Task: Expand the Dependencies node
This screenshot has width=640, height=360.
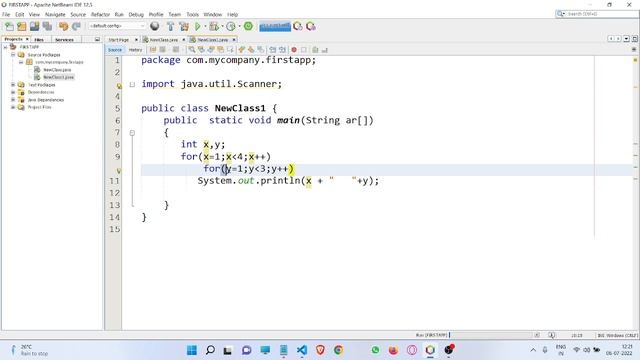Action: click(x=13, y=92)
